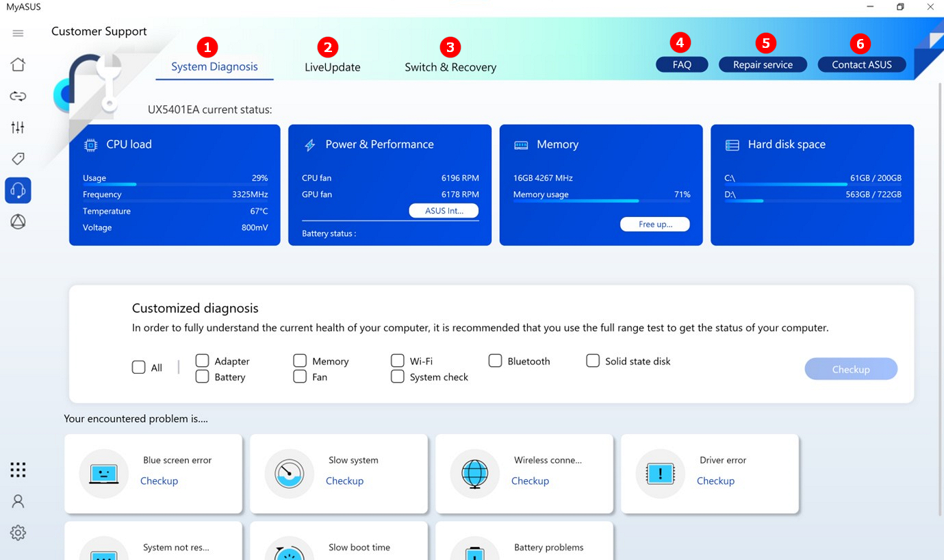This screenshot has width=944, height=560.
Task: Open the user account icon
Action: [x=18, y=501]
